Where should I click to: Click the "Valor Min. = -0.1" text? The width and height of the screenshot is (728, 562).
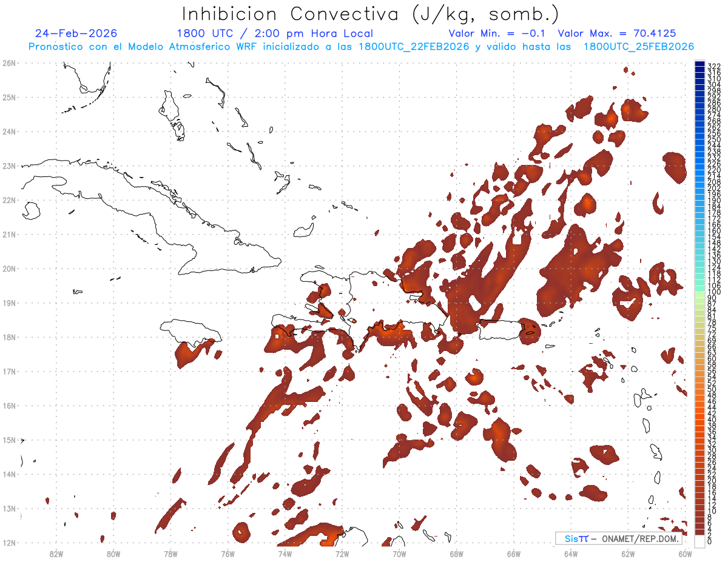(x=497, y=33)
